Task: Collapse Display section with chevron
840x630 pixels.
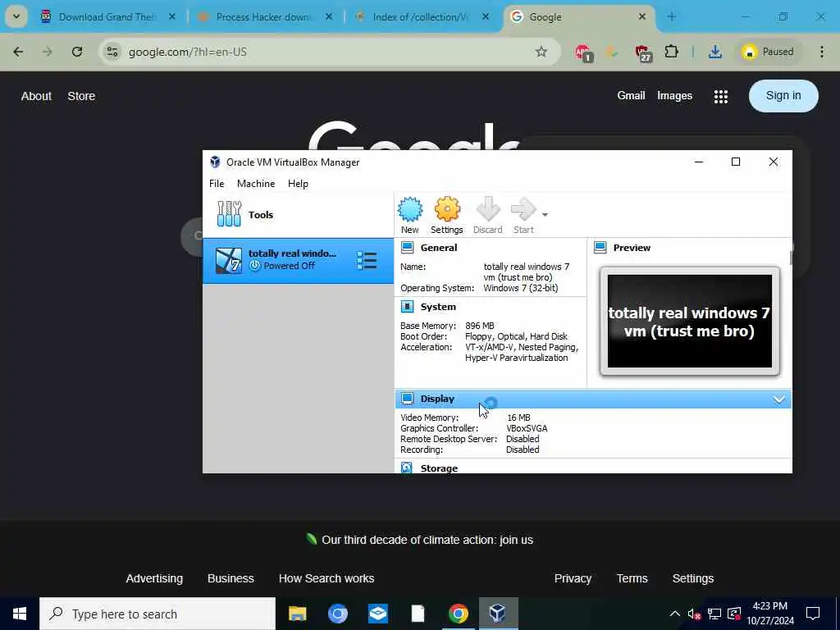Action: click(779, 399)
